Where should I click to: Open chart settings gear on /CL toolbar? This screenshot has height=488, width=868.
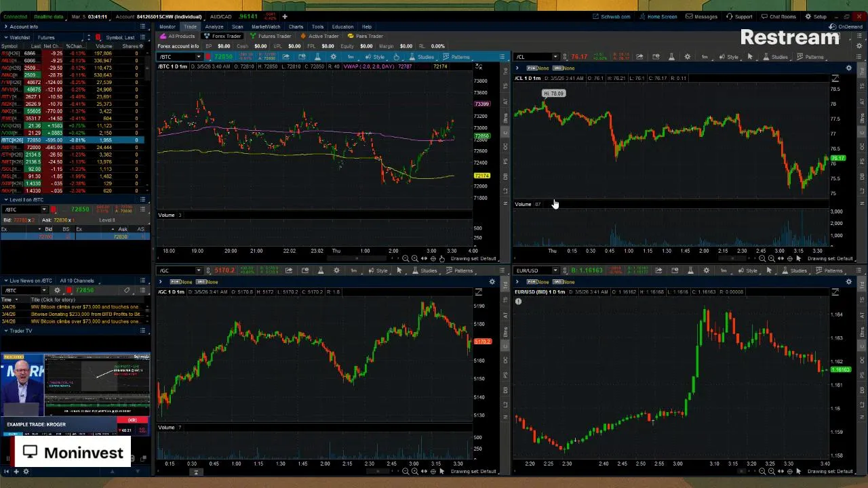click(687, 57)
